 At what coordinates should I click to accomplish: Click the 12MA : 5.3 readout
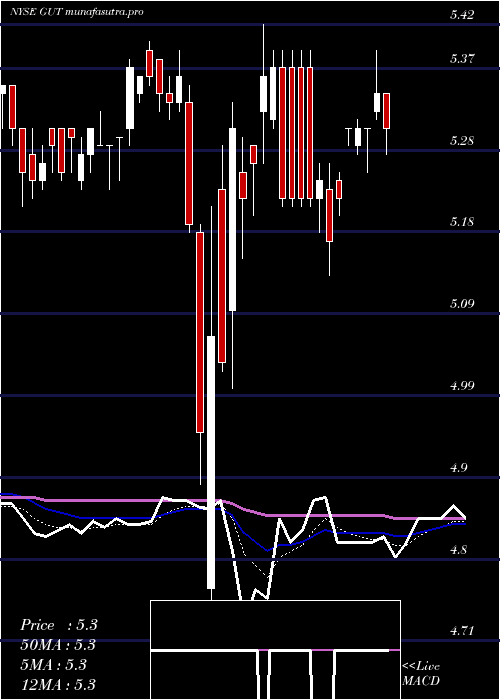click(x=58, y=684)
